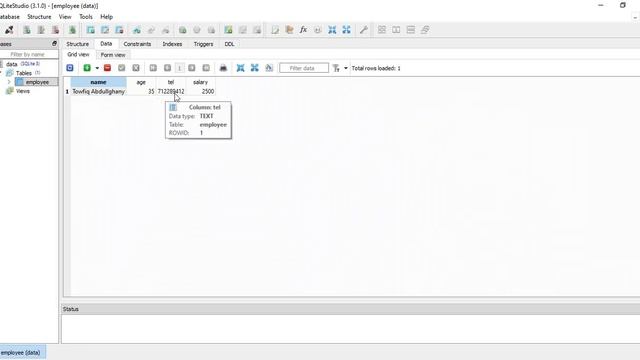Float the Databases panel button

(54, 43)
